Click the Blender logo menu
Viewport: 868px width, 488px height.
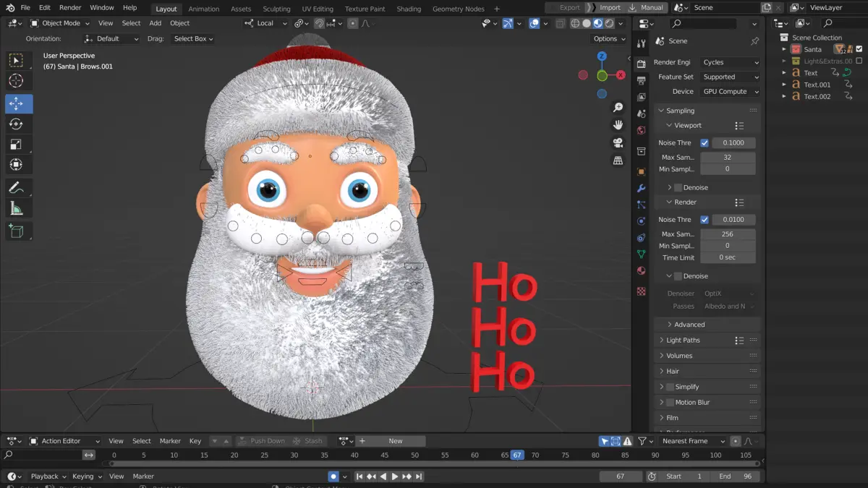[x=10, y=8]
